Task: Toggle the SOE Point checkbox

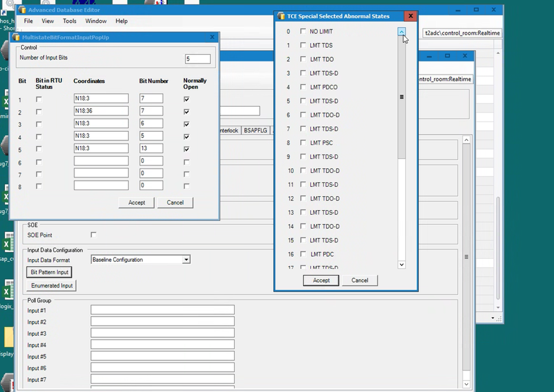Action: click(x=94, y=235)
